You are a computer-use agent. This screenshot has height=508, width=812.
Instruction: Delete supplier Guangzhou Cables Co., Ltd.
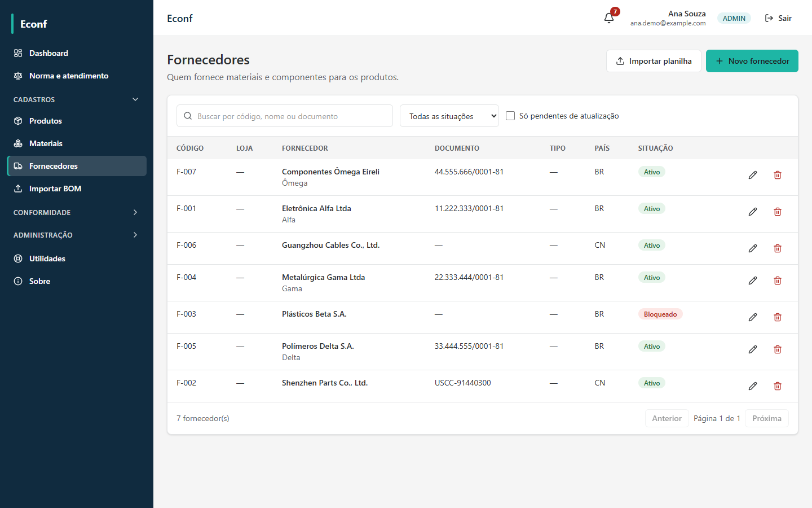coord(778,248)
